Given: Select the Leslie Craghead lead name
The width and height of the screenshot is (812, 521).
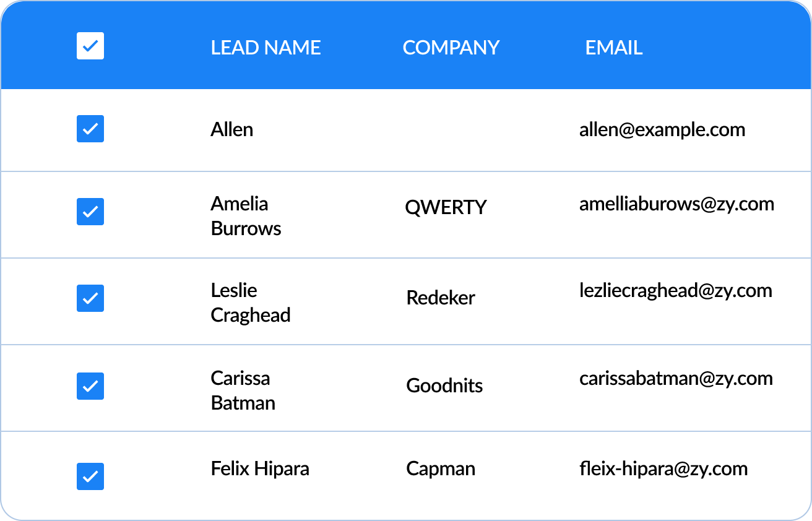Looking at the screenshot, I should [x=250, y=303].
